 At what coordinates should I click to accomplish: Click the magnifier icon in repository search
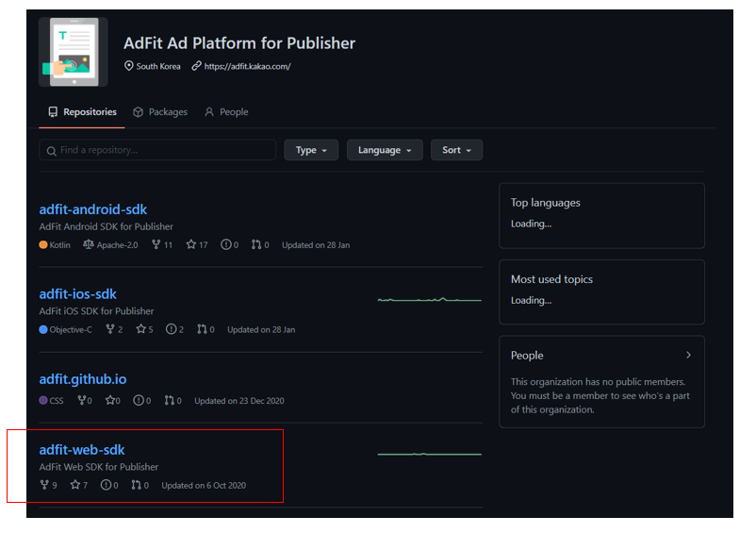52,151
